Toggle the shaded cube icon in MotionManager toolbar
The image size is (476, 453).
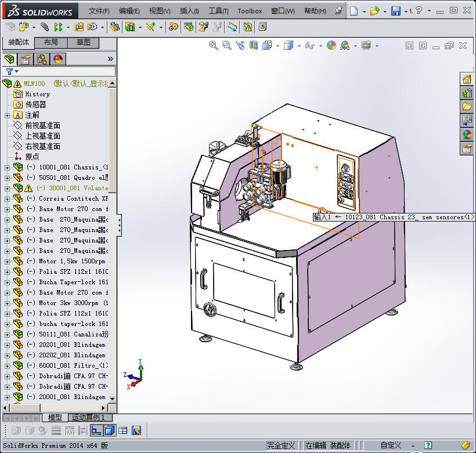click(109, 430)
